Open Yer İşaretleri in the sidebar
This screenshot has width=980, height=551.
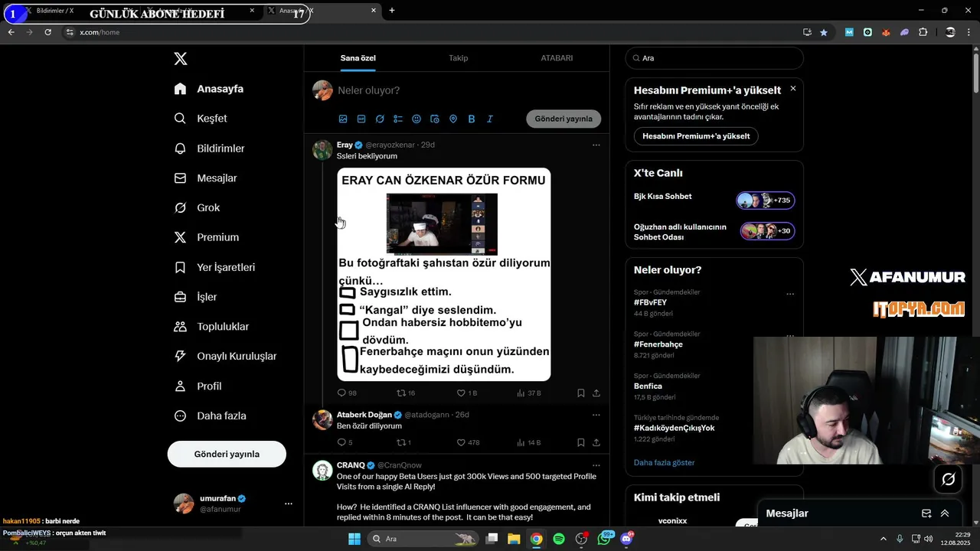pyautogui.click(x=214, y=267)
